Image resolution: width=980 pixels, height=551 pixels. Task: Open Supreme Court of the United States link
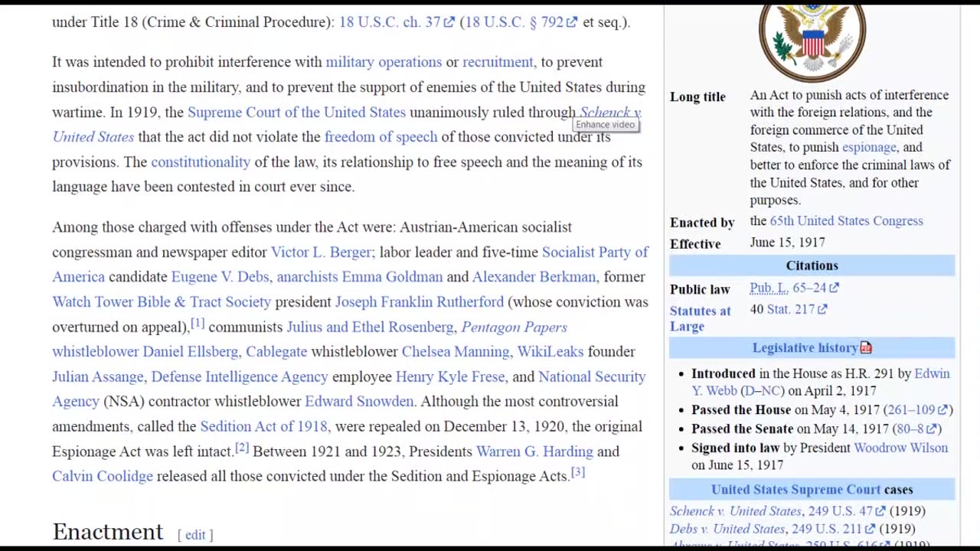click(296, 112)
